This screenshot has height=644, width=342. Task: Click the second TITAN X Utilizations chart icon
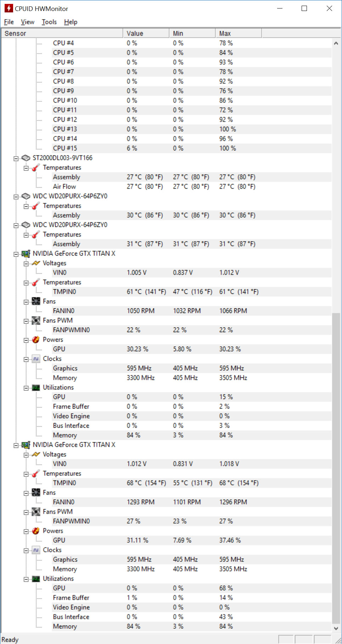(36, 579)
